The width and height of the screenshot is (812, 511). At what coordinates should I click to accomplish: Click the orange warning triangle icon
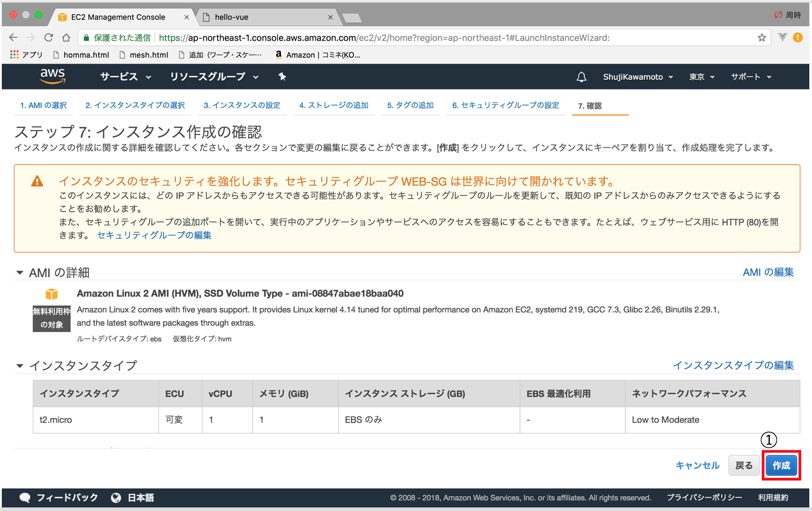coord(37,181)
